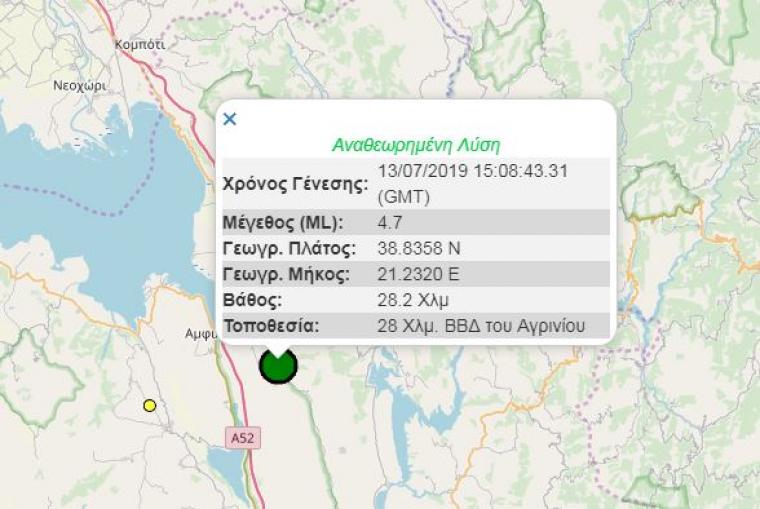Select the small yellow earthquake marker
The width and height of the screenshot is (760, 509).
coord(150,405)
